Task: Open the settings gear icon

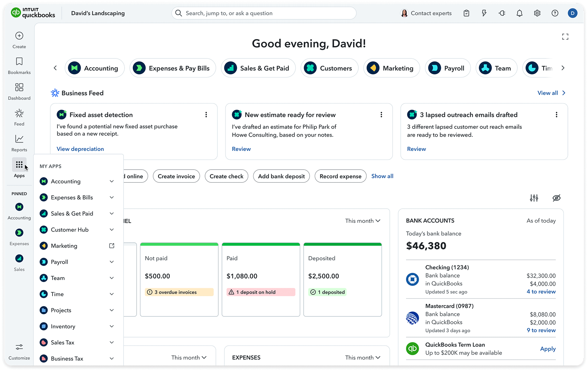Action: click(537, 13)
